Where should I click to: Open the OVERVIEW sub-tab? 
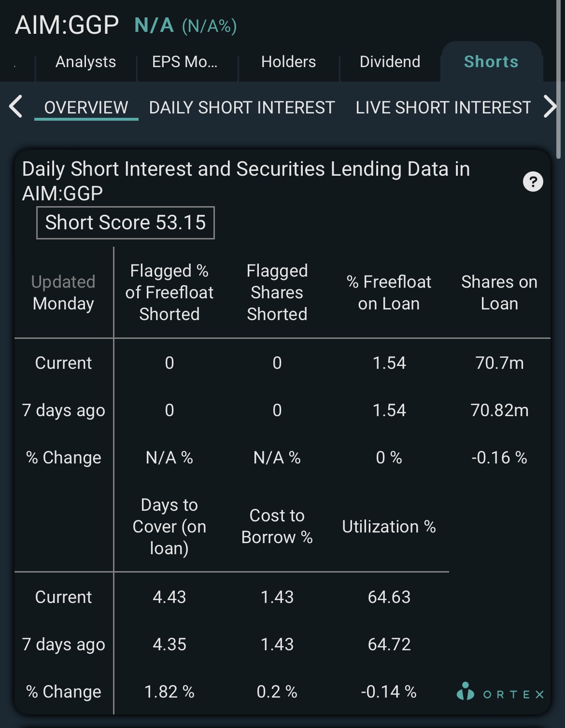tap(86, 107)
